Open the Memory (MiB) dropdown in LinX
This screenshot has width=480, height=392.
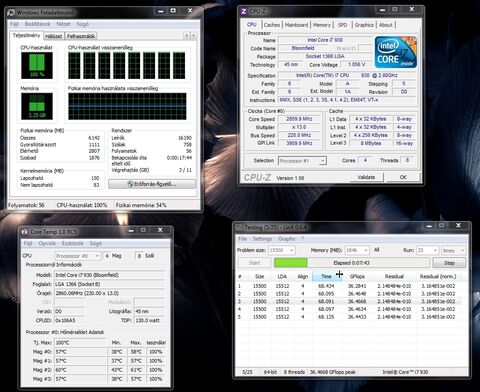tap(357, 250)
